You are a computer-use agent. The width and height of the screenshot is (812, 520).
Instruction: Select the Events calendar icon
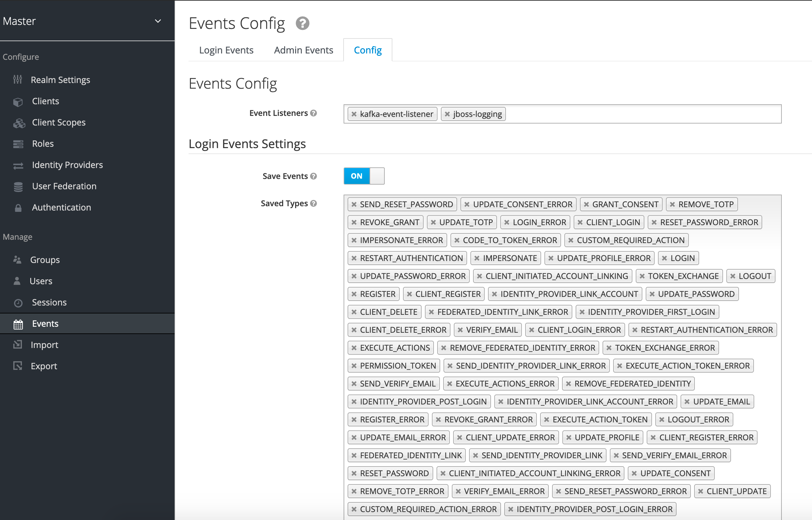click(18, 323)
